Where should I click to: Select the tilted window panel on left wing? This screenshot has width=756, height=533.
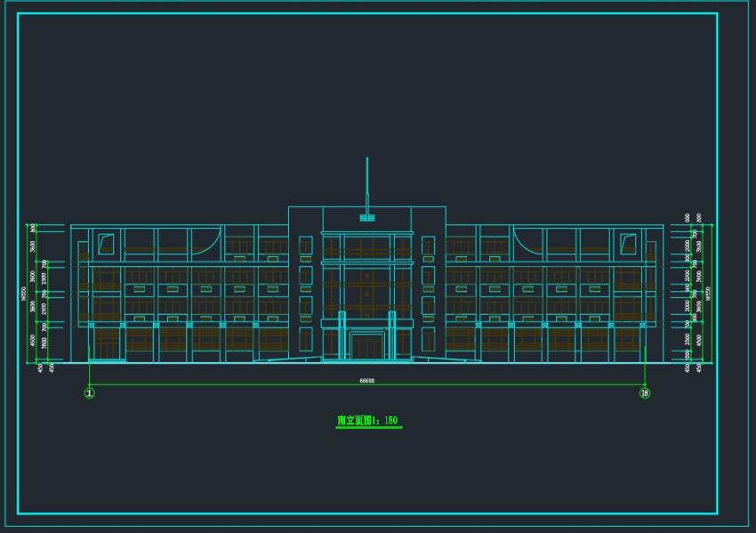(x=106, y=244)
